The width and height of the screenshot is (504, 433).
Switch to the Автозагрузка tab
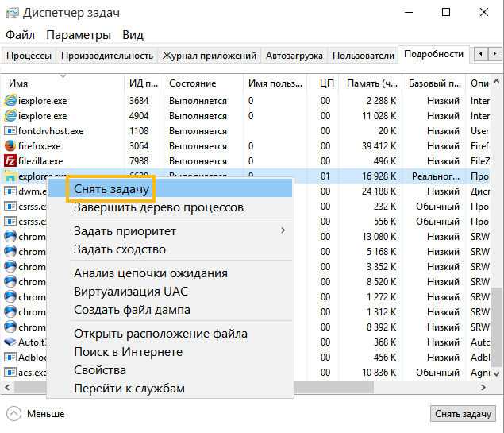294,56
